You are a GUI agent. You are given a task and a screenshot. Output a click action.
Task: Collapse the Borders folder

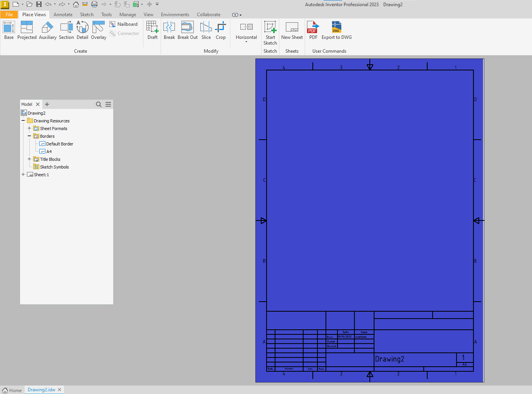click(29, 136)
